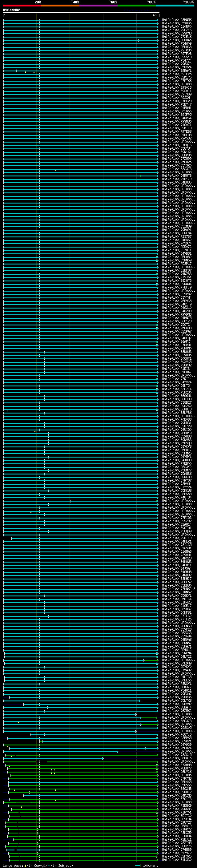Select the UniRef100_B9S0I1 label
Screen dimensions: 197x868
point(177,91)
